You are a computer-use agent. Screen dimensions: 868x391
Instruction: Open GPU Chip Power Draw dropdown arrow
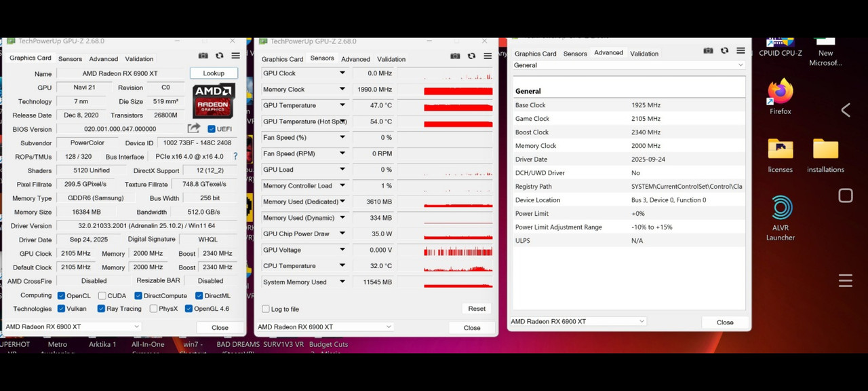(342, 234)
